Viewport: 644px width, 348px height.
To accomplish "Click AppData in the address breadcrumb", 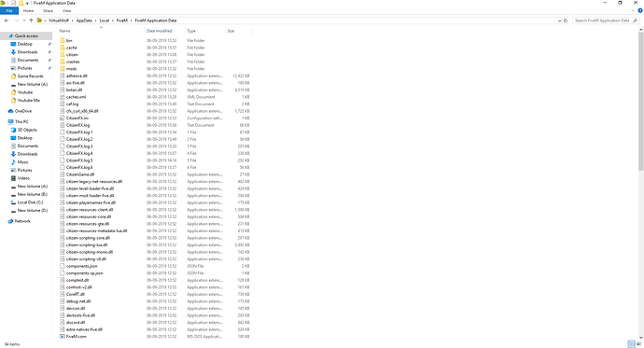I will [84, 21].
